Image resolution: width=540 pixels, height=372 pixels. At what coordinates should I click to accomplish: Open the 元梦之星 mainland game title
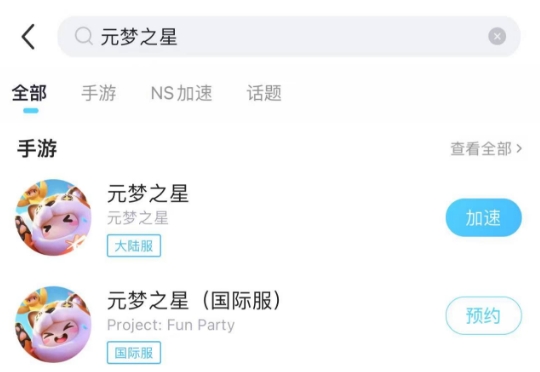pyautogui.click(x=148, y=193)
